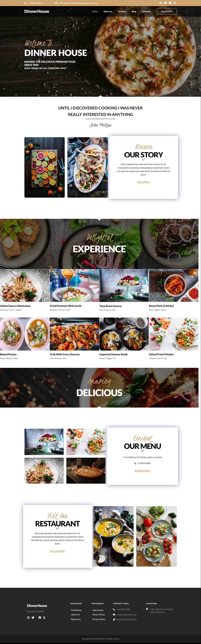Go to the Services menu item
Screen dimensions: 201x644
122,11
